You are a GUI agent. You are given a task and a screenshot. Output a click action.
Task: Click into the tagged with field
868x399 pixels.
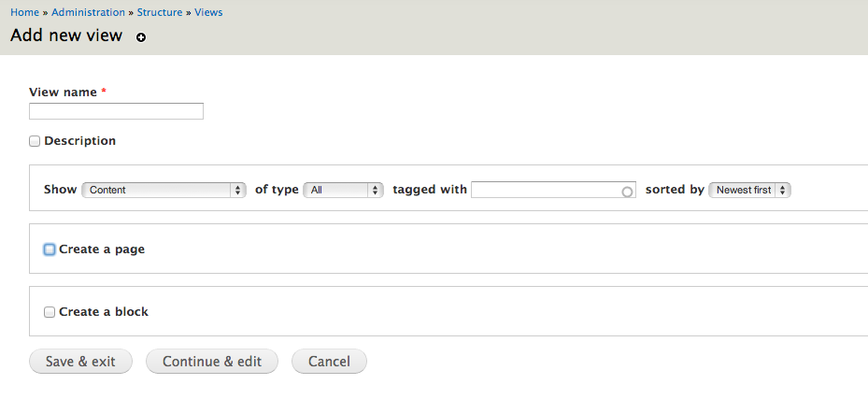(547, 190)
